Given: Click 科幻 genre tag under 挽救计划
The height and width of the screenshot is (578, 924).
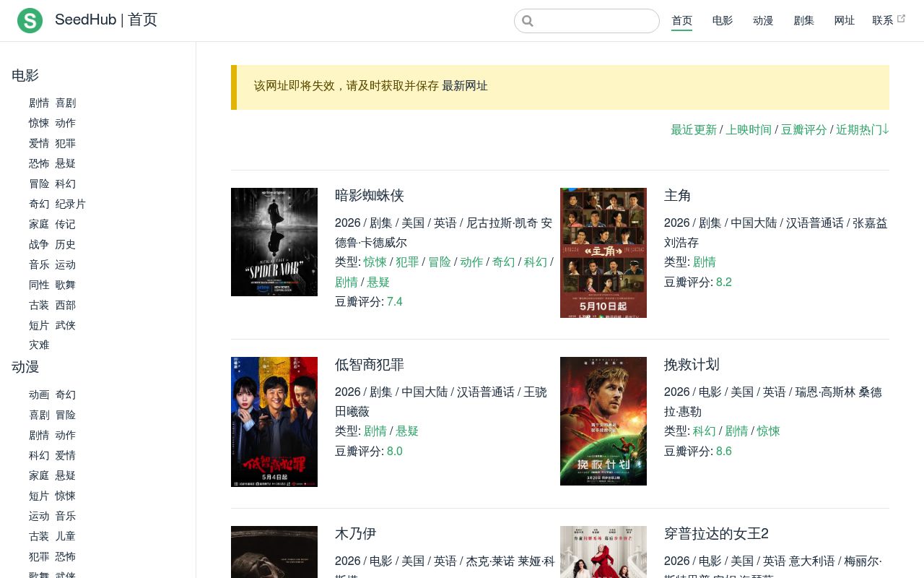Looking at the screenshot, I should tap(705, 431).
